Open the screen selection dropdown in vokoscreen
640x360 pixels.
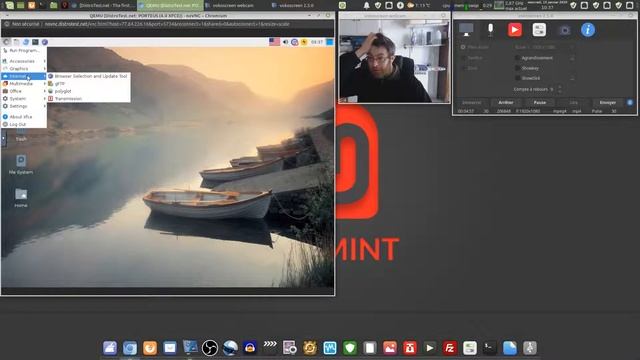pos(544,47)
